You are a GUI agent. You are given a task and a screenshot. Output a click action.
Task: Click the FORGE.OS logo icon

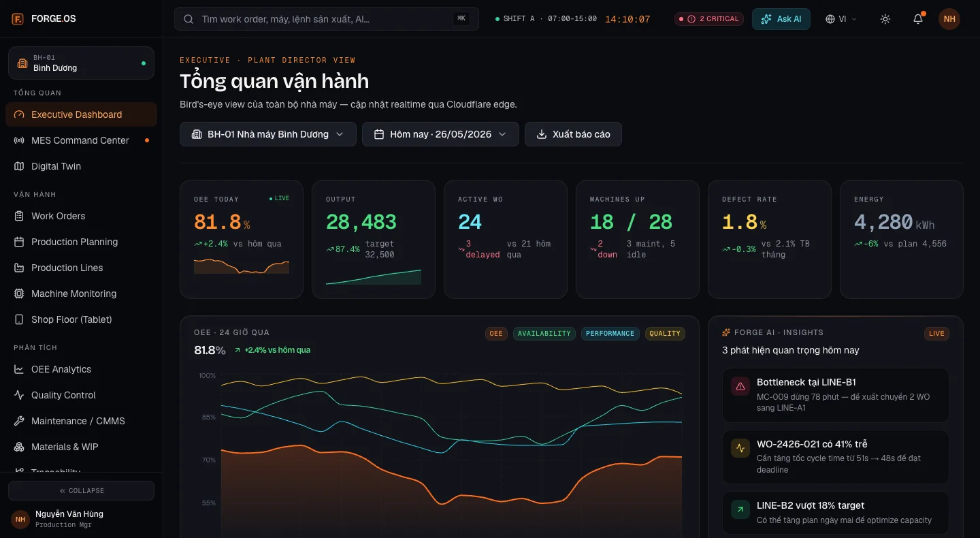(x=18, y=18)
